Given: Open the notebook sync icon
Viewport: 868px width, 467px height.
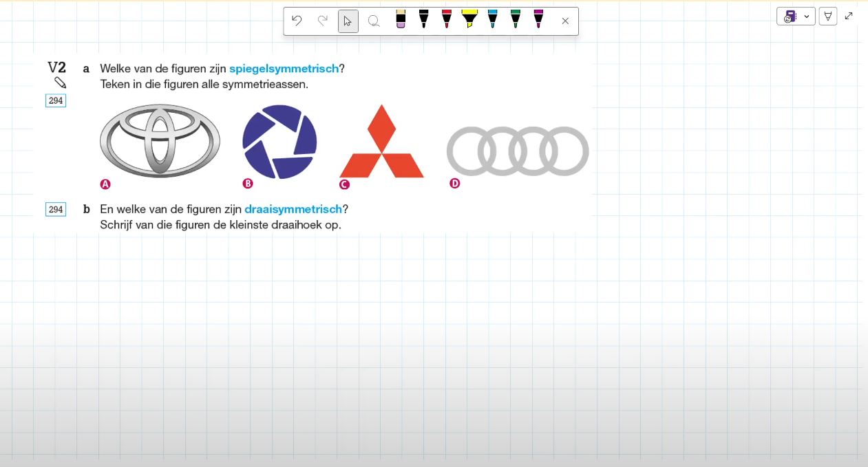Looking at the screenshot, I should click(x=790, y=17).
